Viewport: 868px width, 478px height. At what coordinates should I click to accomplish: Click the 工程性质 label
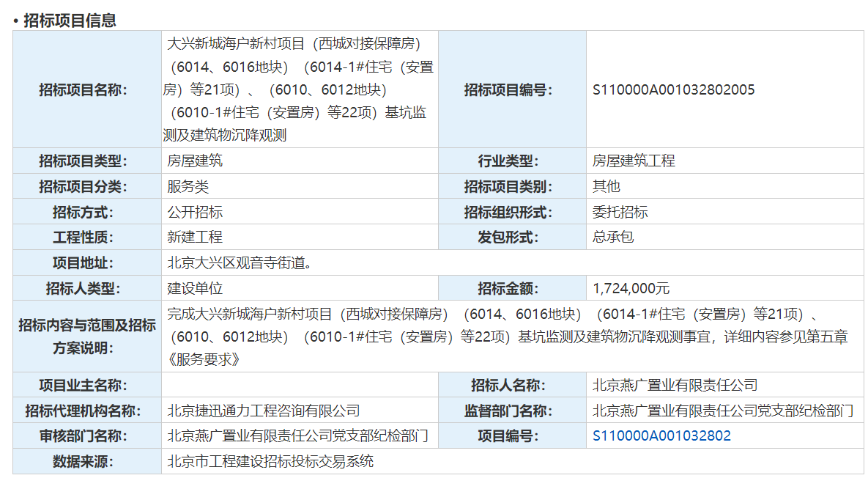[x=83, y=238]
